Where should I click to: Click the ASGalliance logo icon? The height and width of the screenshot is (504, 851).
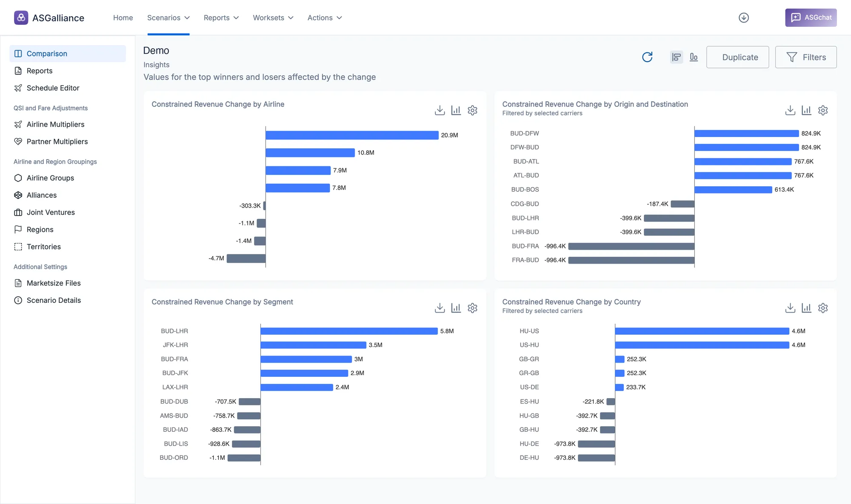click(x=21, y=17)
